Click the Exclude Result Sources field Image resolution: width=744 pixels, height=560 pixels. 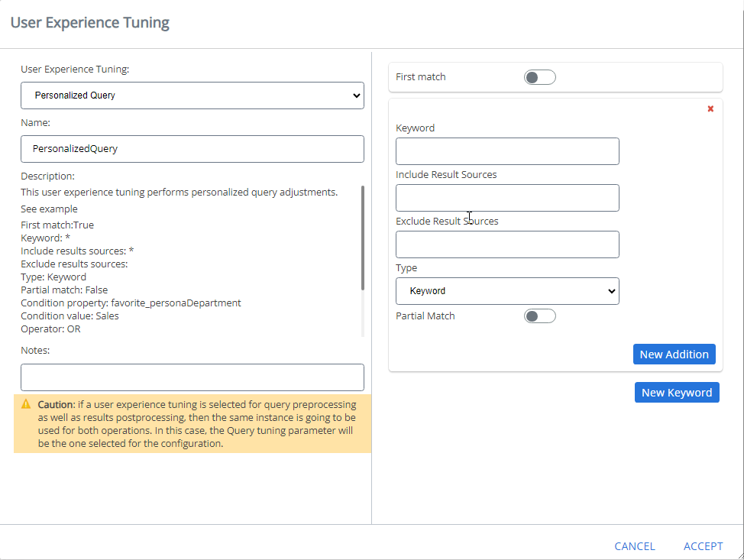[x=507, y=244]
